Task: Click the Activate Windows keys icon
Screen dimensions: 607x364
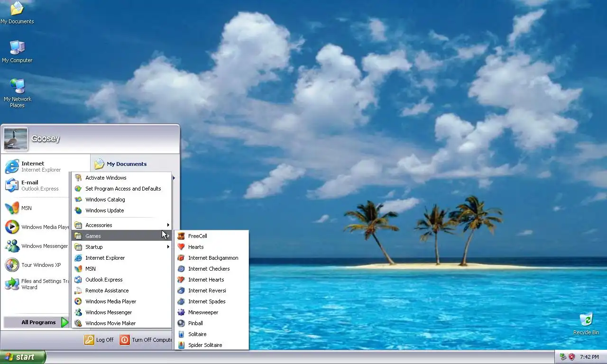Action: (x=78, y=178)
